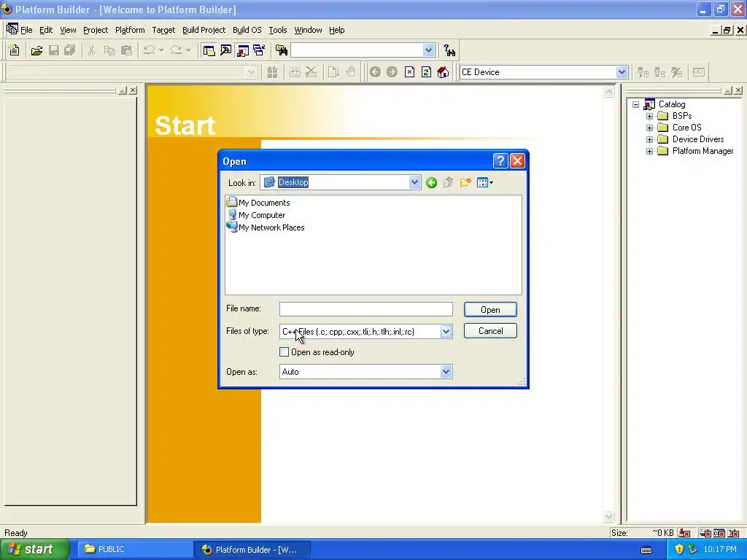This screenshot has height=560, width=747.
Task: Click the document scrollbar down arrow
Action: pyautogui.click(x=608, y=517)
